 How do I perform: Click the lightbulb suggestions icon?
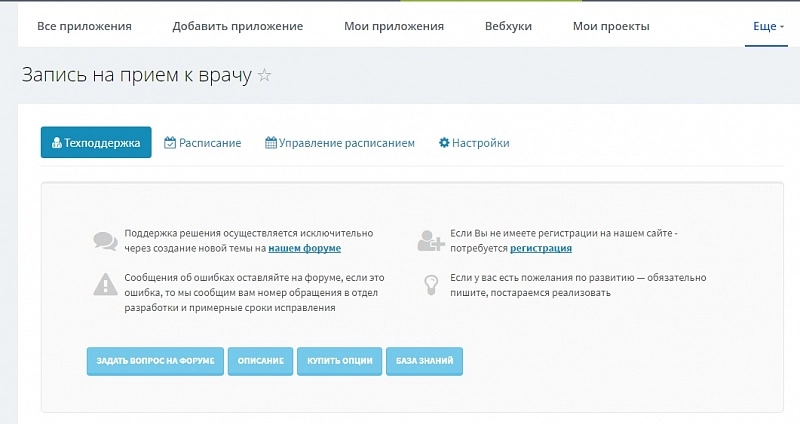pyautogui.click(x=431, y=285)
